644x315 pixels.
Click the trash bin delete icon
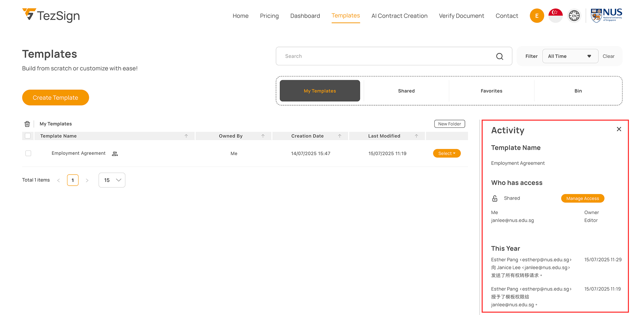tap(27, 124)
